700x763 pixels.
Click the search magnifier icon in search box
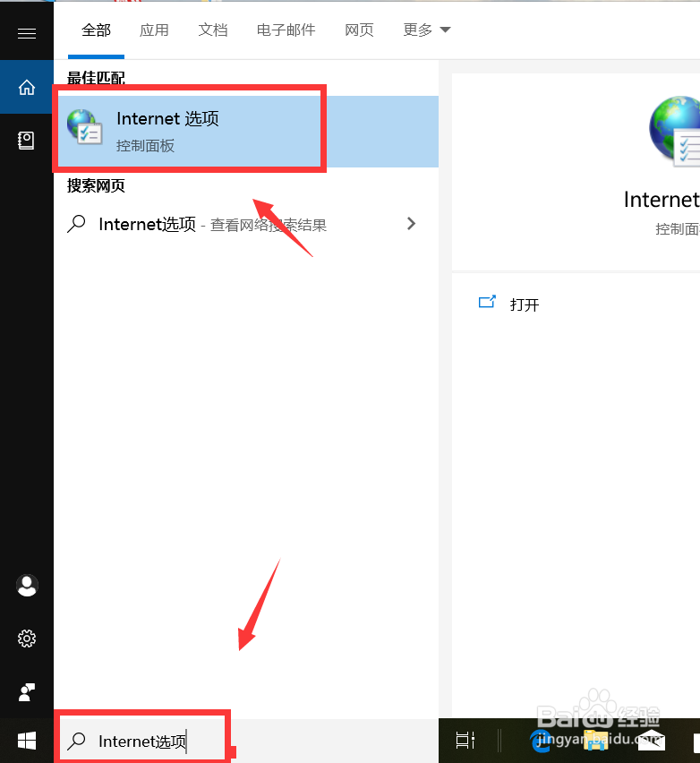(x=76, y=742)
